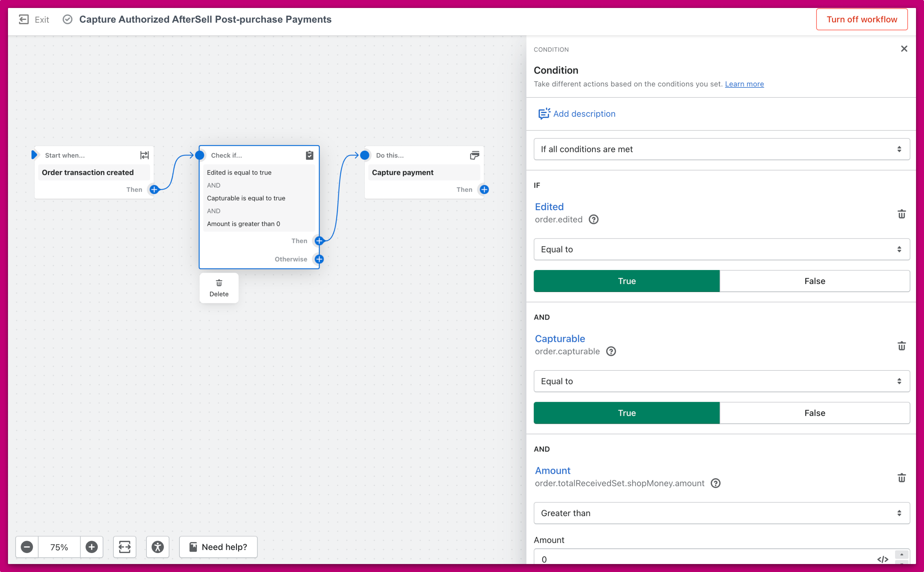Click the Amount value input field
The image size is (924, 572).
tap(704, 559)
